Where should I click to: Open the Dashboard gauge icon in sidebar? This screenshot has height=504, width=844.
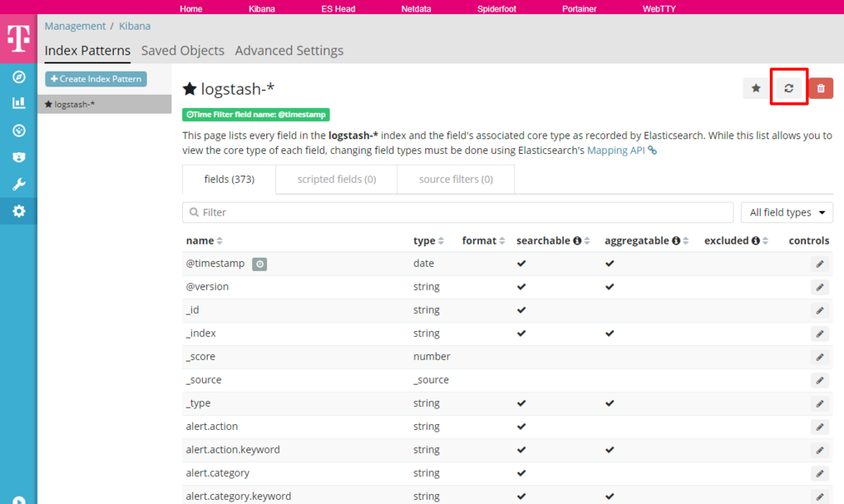click(19, 130)
